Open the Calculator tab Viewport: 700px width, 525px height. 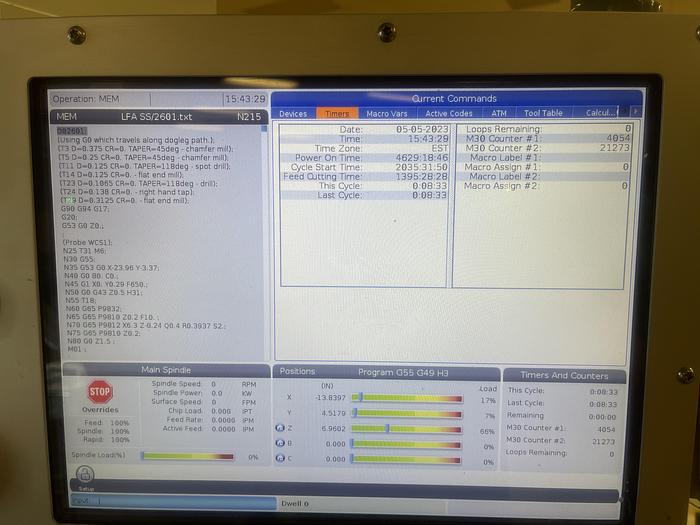click(600, 114)
